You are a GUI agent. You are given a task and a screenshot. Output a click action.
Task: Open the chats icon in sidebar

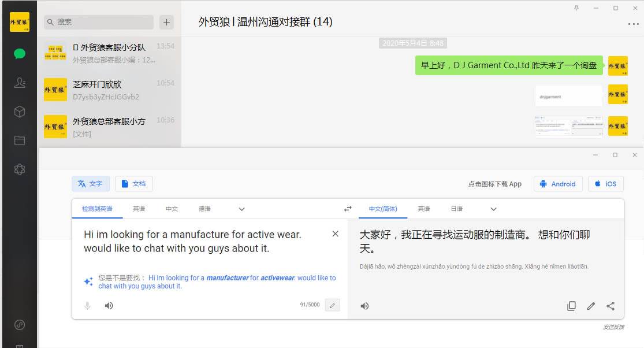(x=20, y=54)
